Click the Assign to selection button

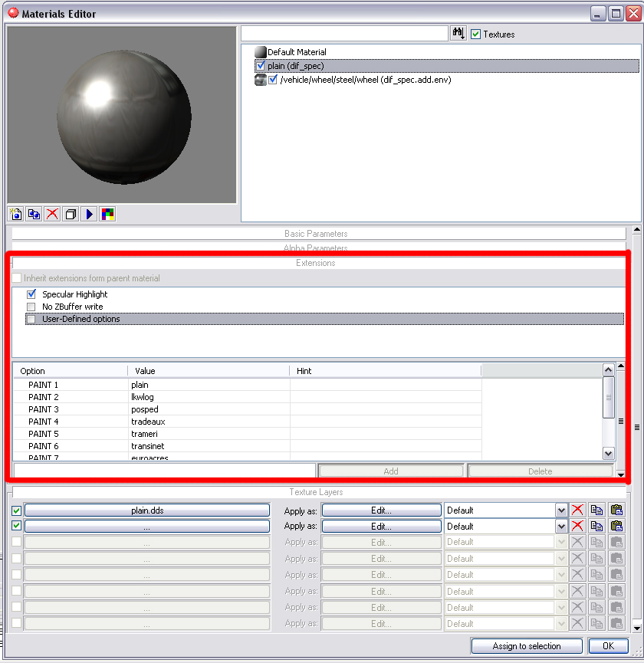coord(527,646)
